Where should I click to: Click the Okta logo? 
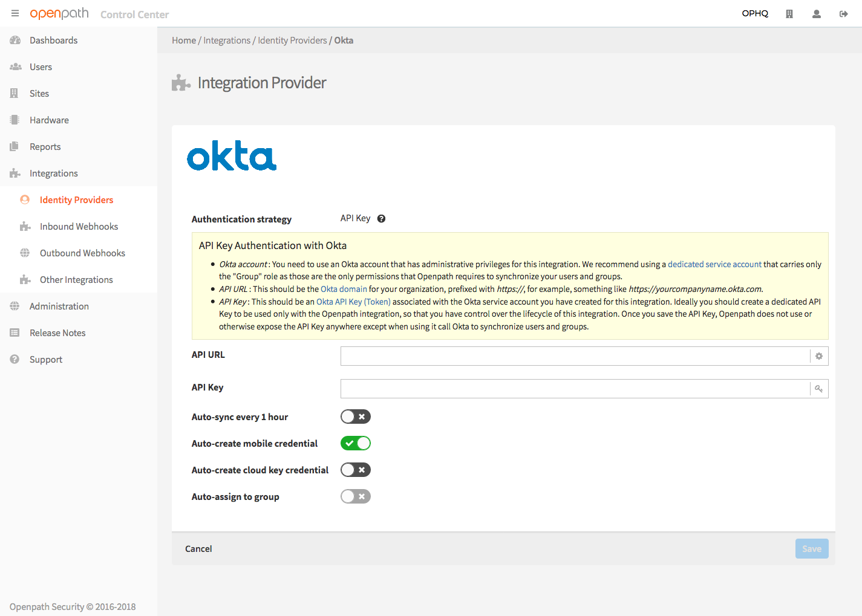232,156
